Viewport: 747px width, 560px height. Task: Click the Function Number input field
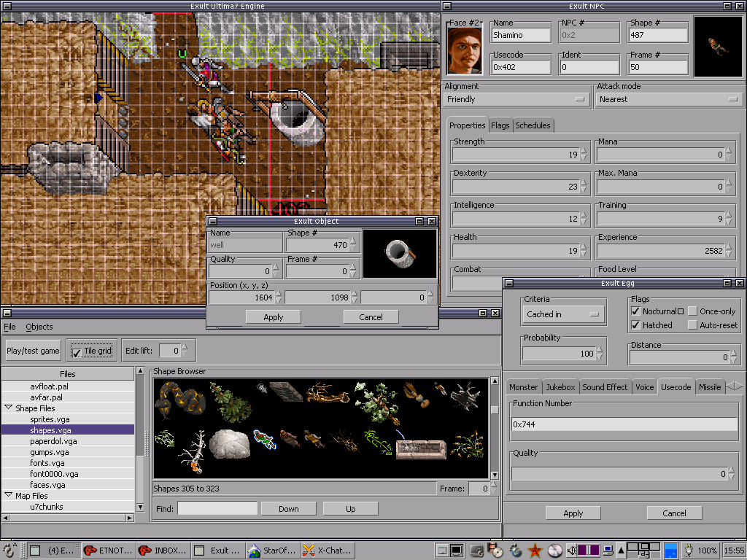click(x=624, y=424)
